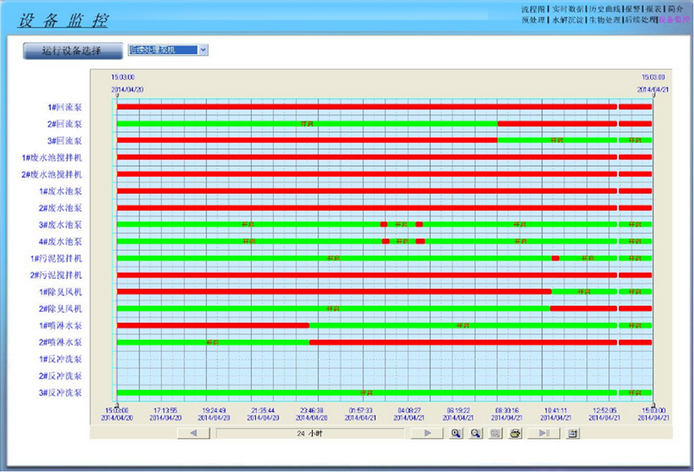
Task: Click the green bar of 3#反冲洗泵
Action: point(366,392)
